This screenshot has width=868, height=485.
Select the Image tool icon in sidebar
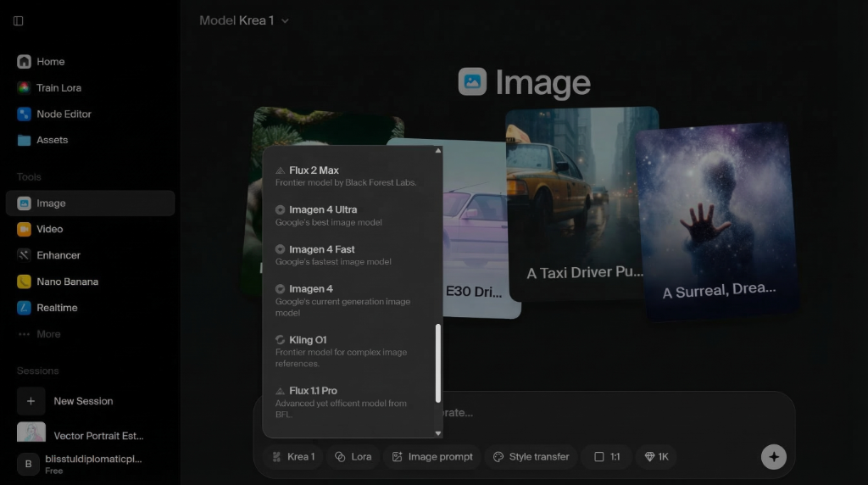click(24, 203)
